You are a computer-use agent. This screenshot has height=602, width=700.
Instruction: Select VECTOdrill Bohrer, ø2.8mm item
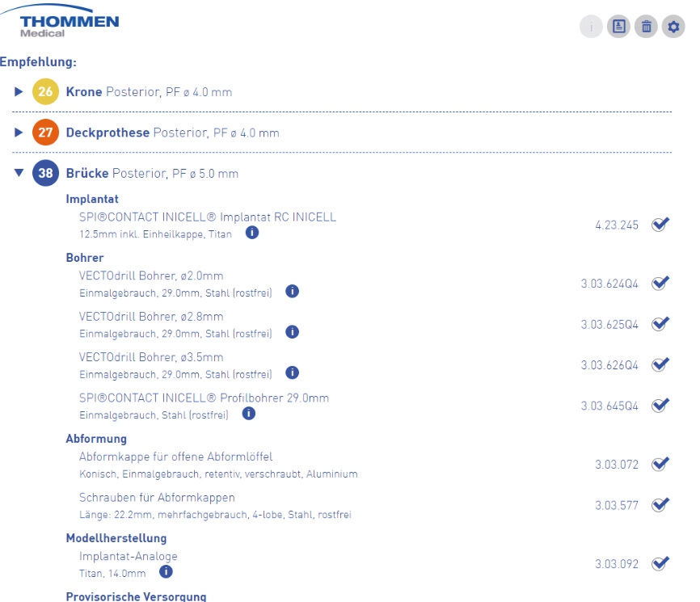[151, 317]
